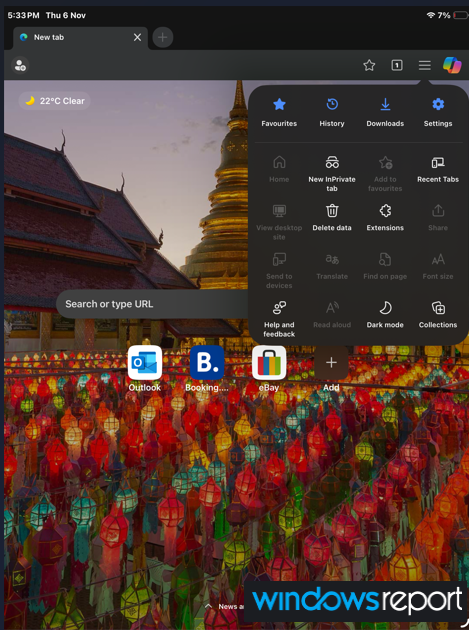Open History in the menu
Image resolution: width=469 pixels, height=630 pixels.
coord(332,112)
